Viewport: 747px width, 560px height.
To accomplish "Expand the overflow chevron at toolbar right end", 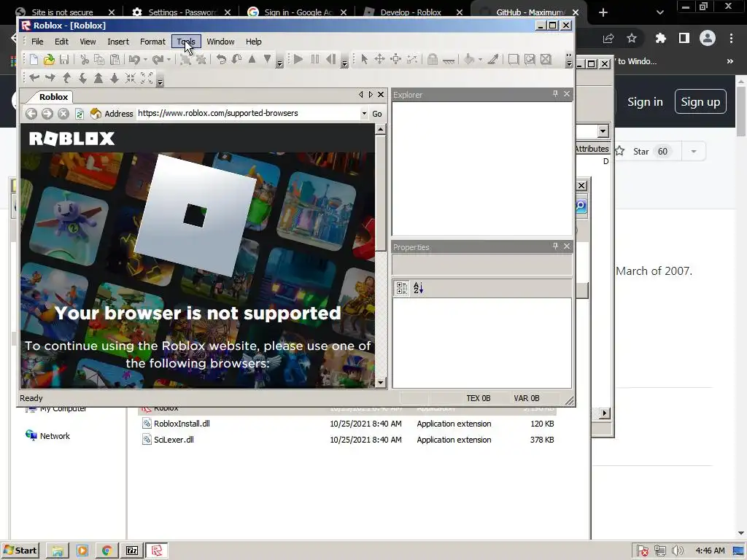I will 569,60.
